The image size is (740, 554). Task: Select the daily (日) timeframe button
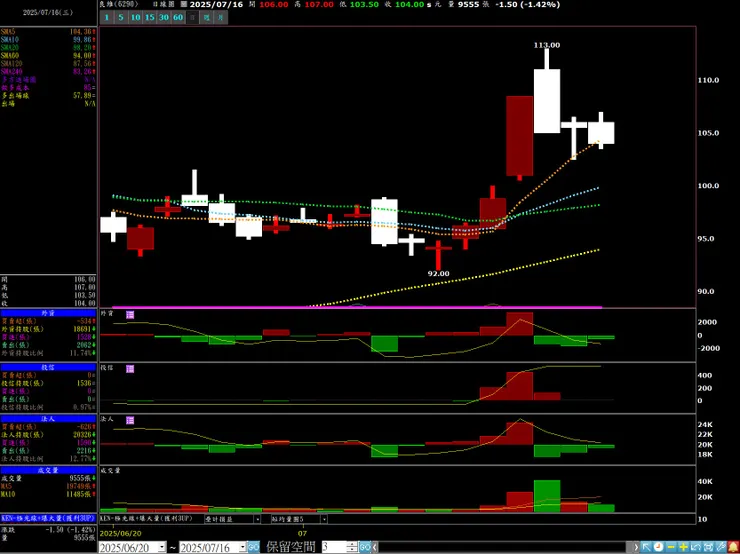(x=192, y=17)
